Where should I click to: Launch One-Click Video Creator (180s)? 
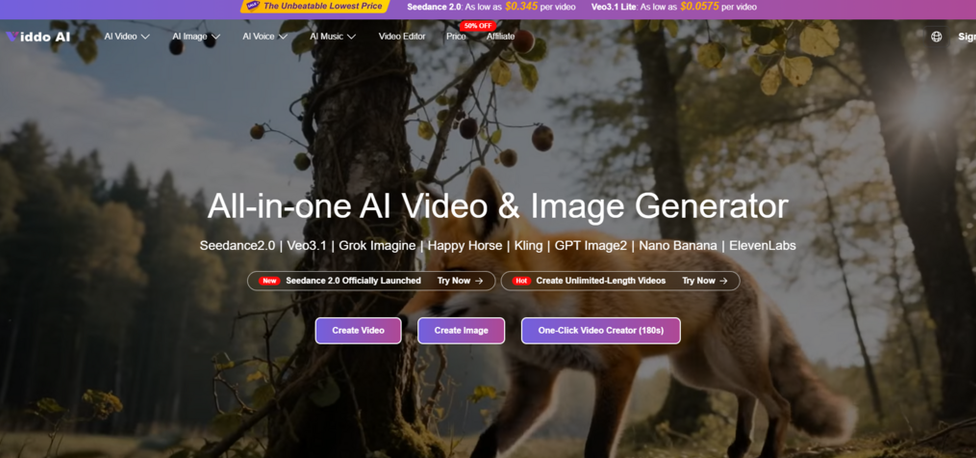601,330
